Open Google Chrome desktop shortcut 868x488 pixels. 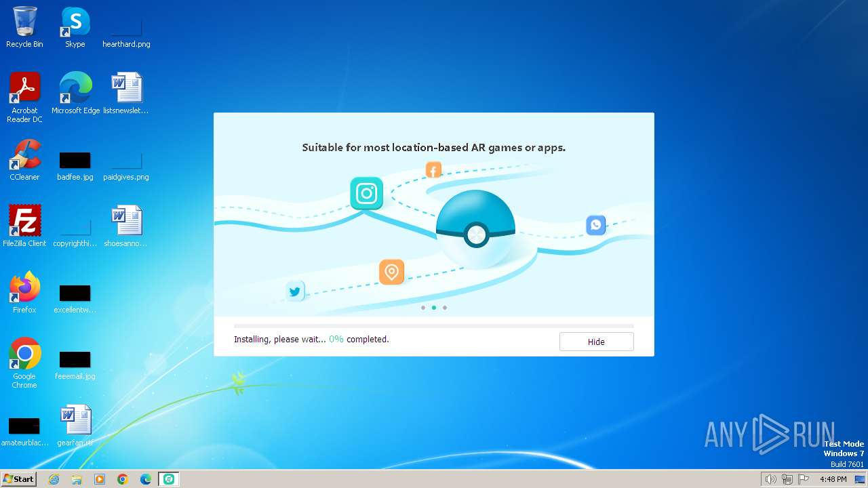(24, 363)
